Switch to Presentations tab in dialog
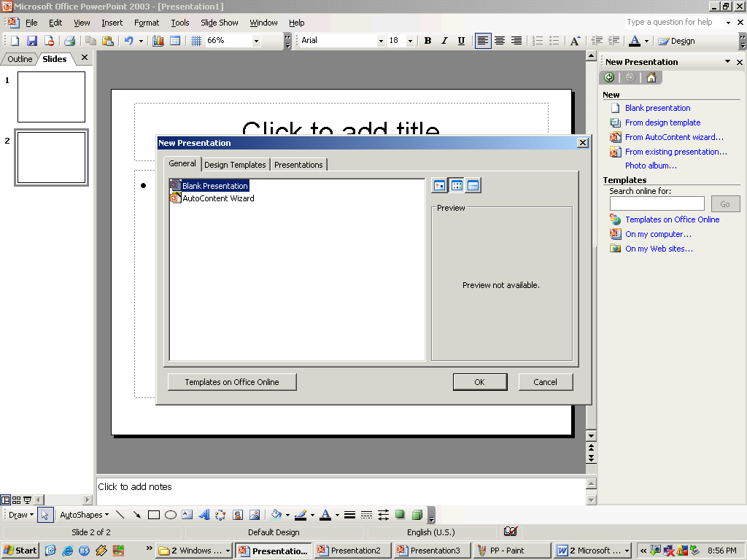Viewport: 747px width, 560px height. coord(298,165)
